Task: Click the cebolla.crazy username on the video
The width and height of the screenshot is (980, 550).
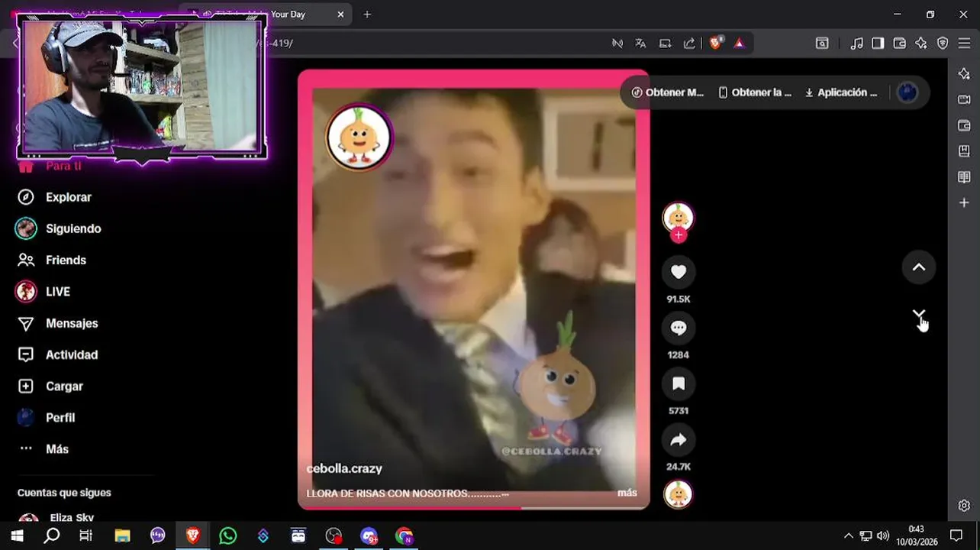Action: click(344, 468)
